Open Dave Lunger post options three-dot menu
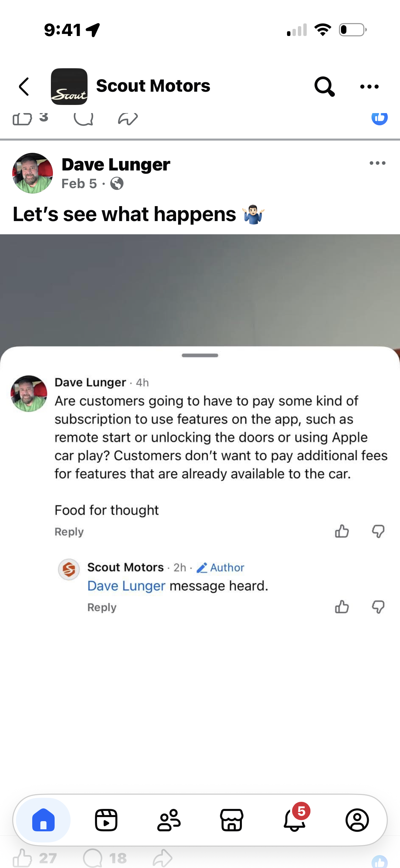 [377, 163]
